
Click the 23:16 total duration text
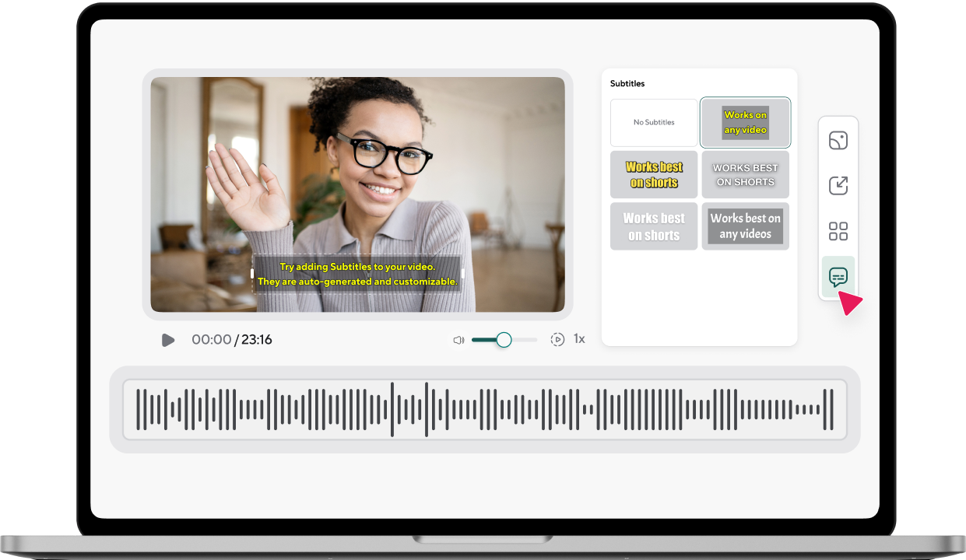pos(257,340)
